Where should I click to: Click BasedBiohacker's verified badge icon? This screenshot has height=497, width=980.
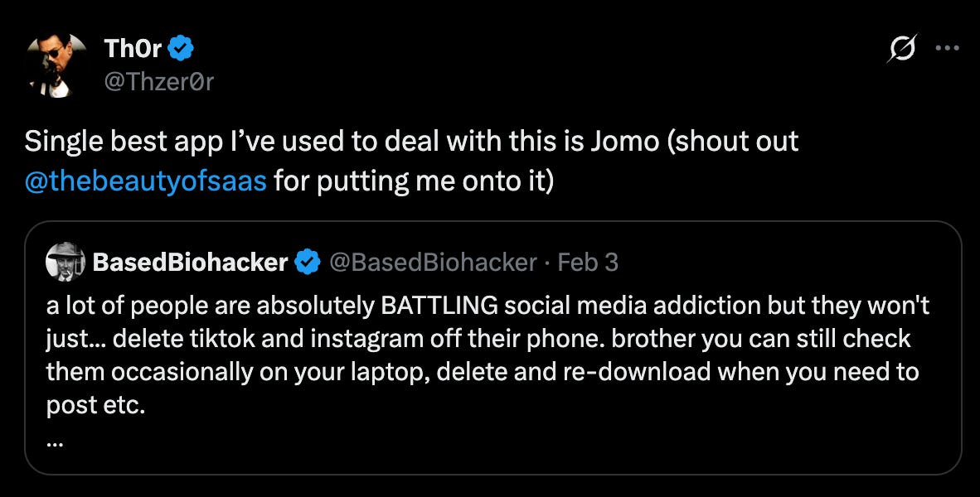[x=308, y=263]
